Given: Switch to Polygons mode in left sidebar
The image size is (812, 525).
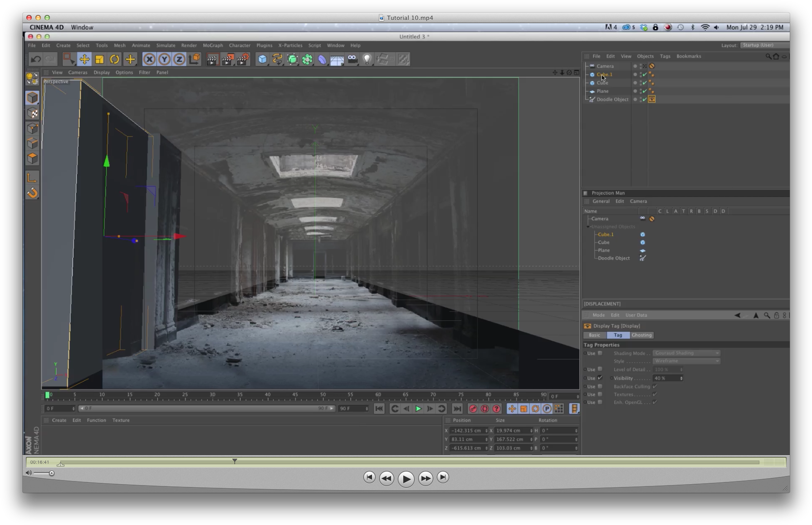Looking at the screenshot, I should [x=32, y=158].
